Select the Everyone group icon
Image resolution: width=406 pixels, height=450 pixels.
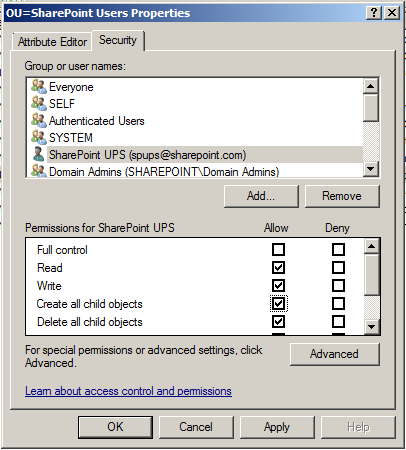(39, 87)
